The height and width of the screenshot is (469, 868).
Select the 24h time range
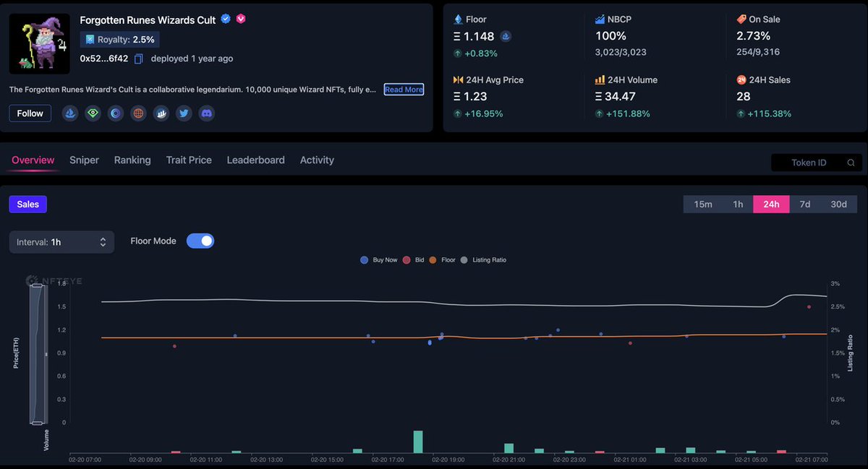click(x=771, y=205)
